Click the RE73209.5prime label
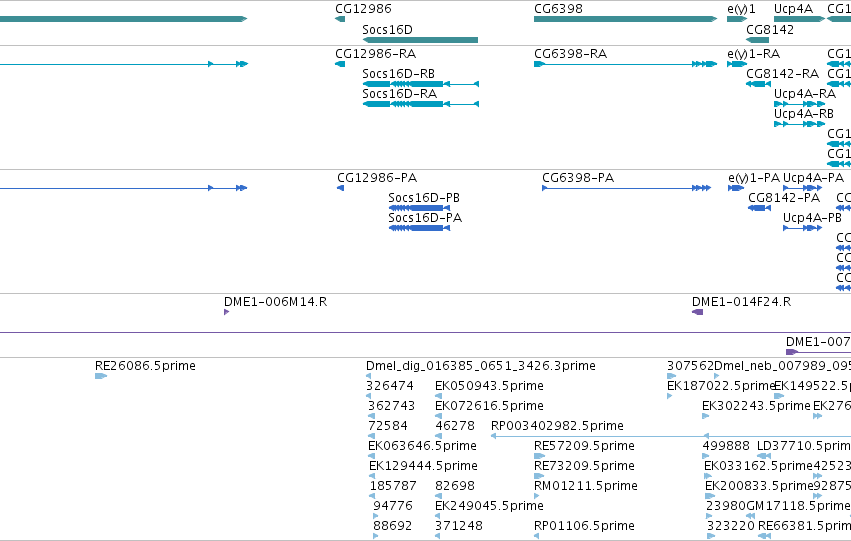The height and width of the screenshot is (541, 851). (585, 466)
